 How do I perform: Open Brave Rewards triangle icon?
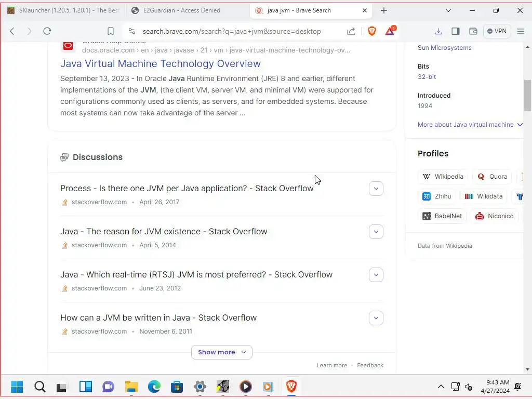[x=390, y=31]
